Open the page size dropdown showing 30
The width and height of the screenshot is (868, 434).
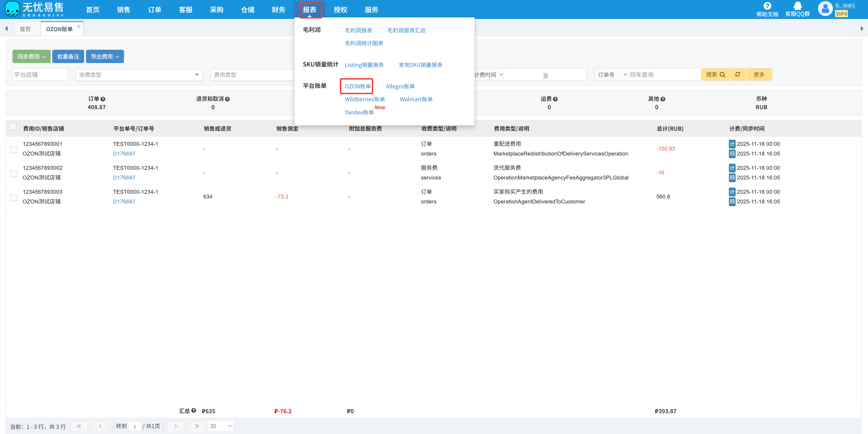click(x=221, y=426)
